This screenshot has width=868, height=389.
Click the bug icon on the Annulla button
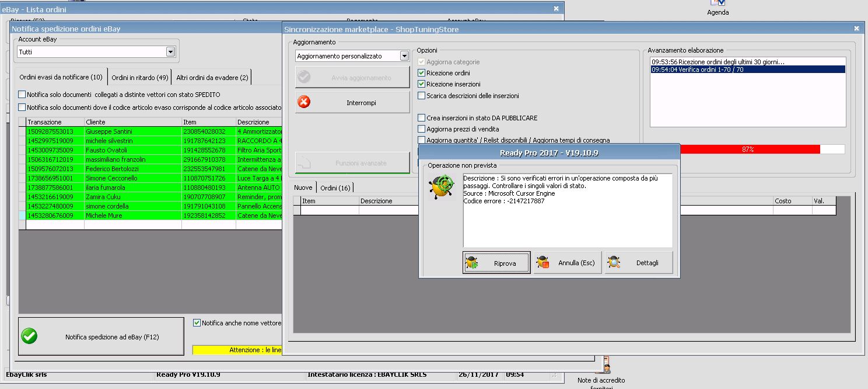click(x=542, y=263)
